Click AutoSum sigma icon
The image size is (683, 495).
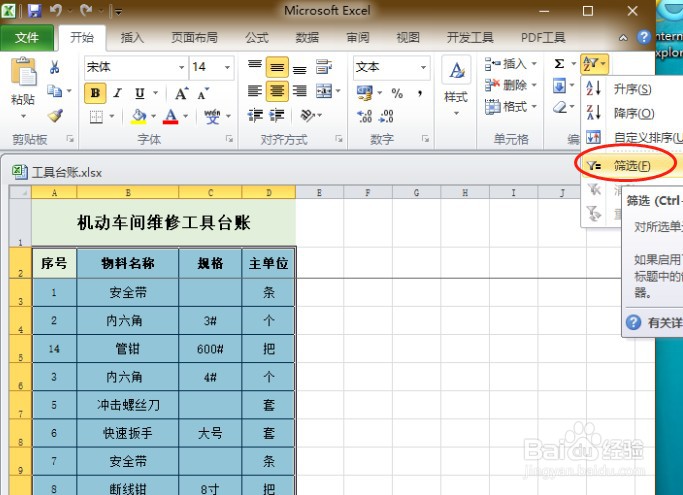(559, 64)
